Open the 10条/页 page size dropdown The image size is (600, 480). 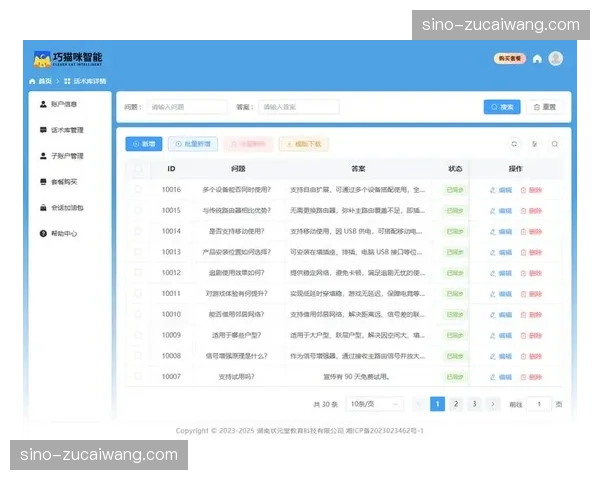click(375, 404)
